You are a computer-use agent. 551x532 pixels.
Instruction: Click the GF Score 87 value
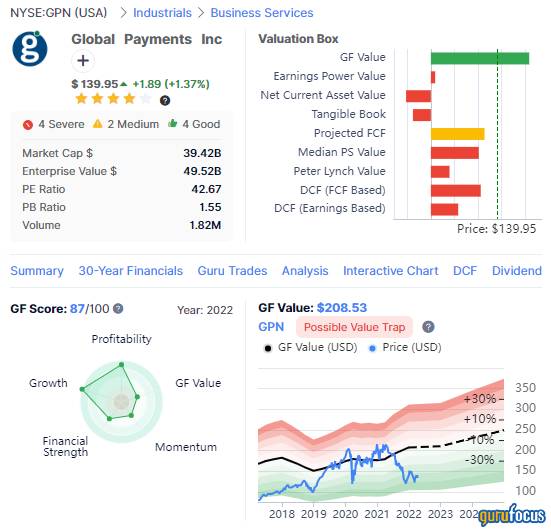point(77,309)
